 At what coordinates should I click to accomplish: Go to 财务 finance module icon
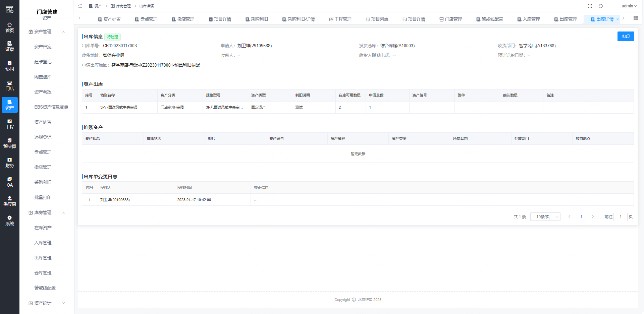pos(9,160)
